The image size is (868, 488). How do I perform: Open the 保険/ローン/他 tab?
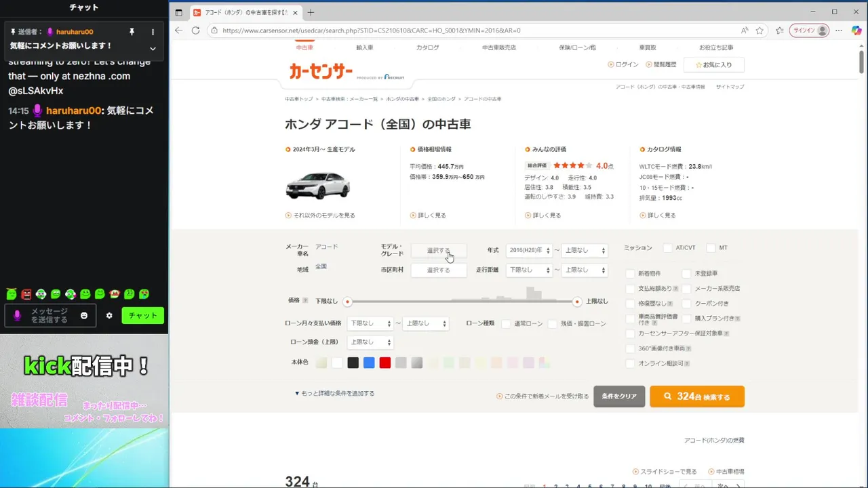[577, 47]
